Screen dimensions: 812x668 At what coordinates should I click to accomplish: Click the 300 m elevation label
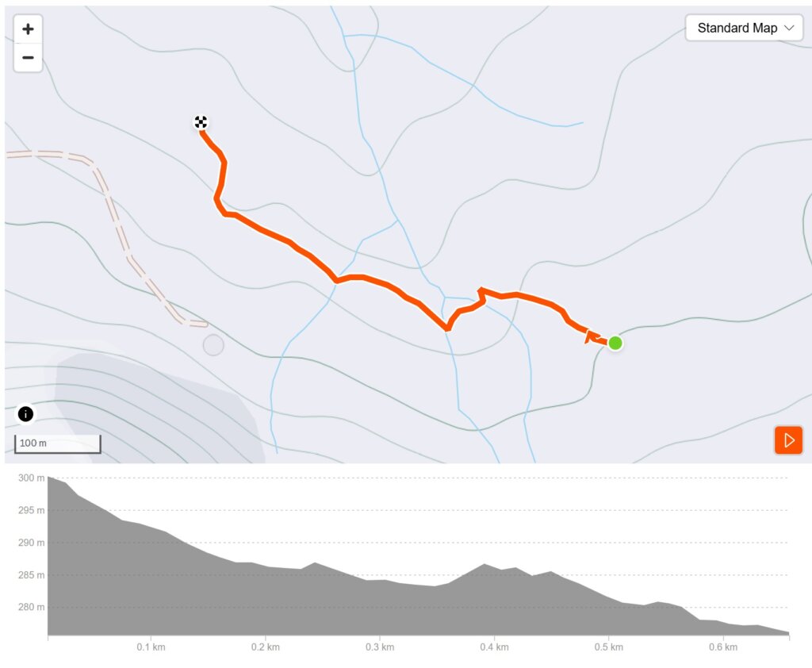pyautogui.click(x=32, y=478)
